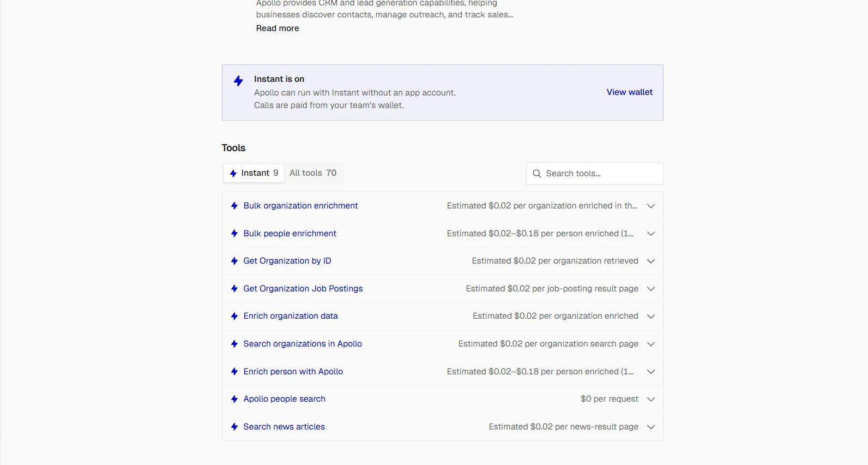Open Get Organization Job Postings tool
The image size is (868, 465).
tap(303, 289)
